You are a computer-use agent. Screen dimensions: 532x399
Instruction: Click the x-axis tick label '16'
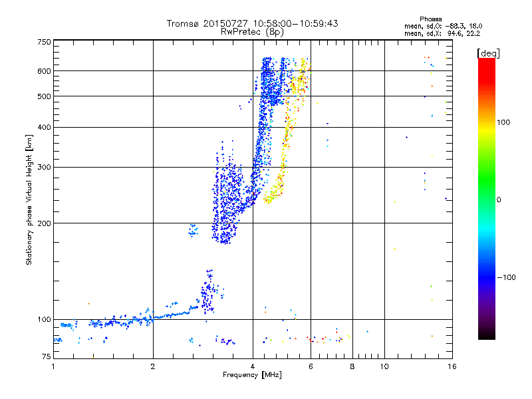tap(452, 366)
